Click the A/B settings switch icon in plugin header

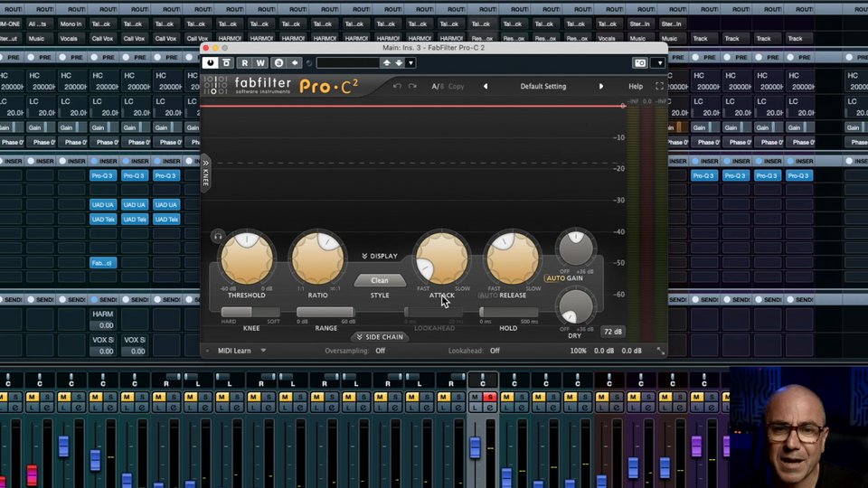click(x=279, y=63)
